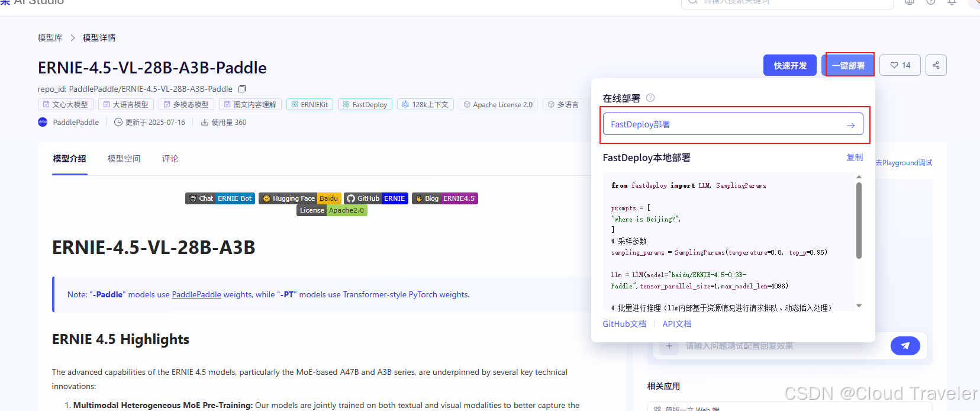The height and width of the screenshot is (411, 980).
Task: Click the code panel scroll-up arrow
Action: pos(859,177)
